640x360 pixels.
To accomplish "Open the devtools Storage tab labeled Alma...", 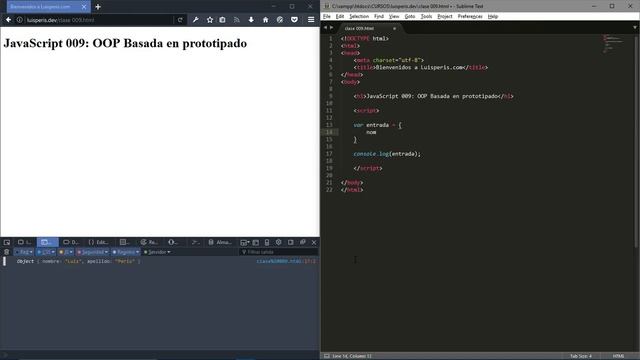I will [x=220, y=242].
